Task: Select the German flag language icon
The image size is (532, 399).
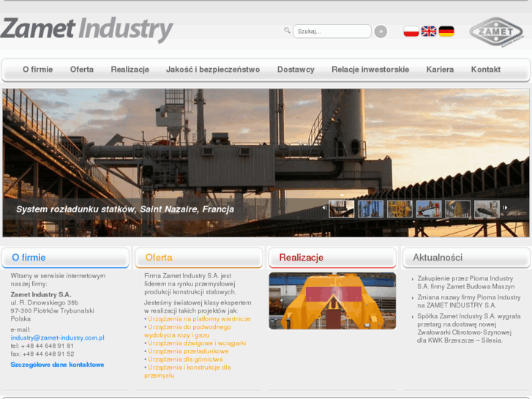Action: 446,31
